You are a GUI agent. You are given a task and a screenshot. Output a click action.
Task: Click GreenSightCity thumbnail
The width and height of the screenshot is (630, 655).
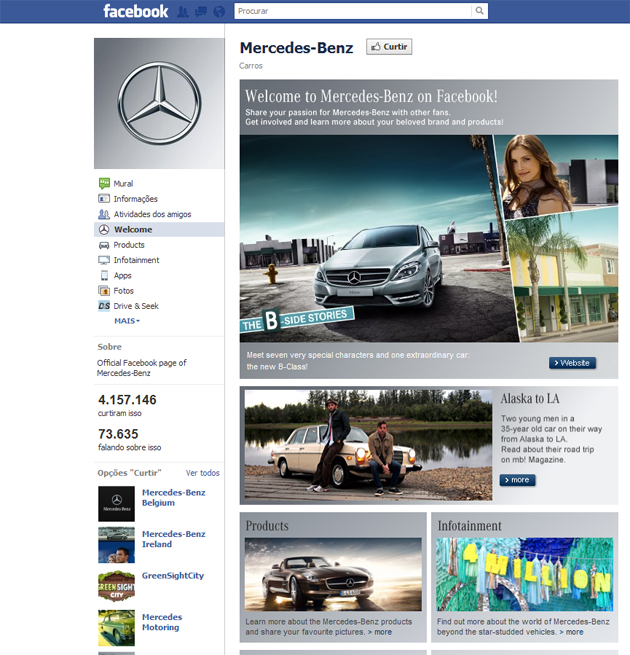(117, 586)
